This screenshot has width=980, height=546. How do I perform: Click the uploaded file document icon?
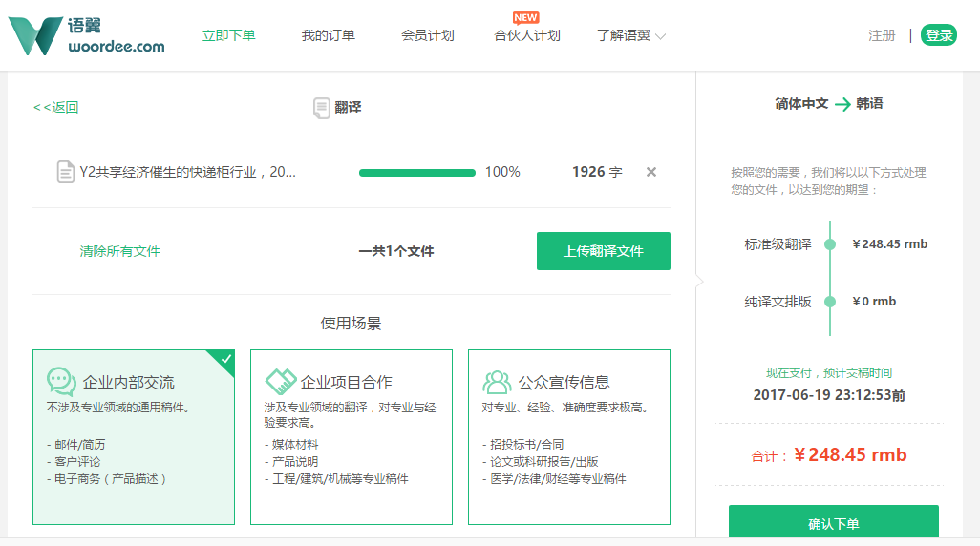click(x=65, y=172)
